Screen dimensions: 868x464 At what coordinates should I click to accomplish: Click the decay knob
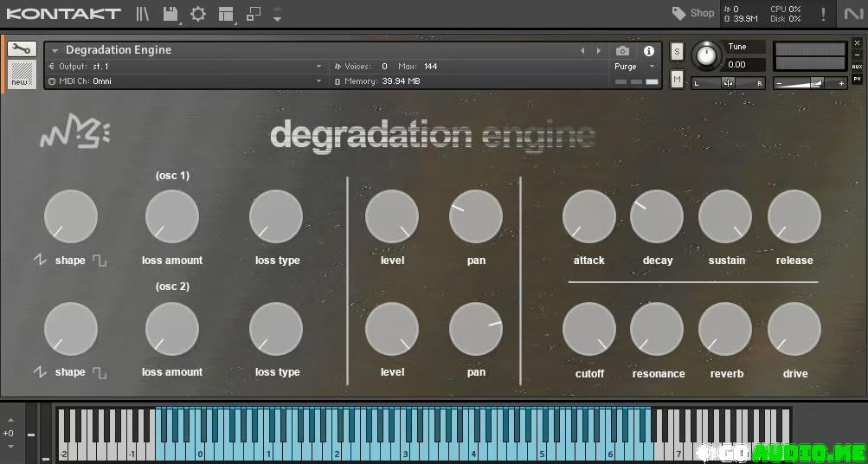[657, 216]
